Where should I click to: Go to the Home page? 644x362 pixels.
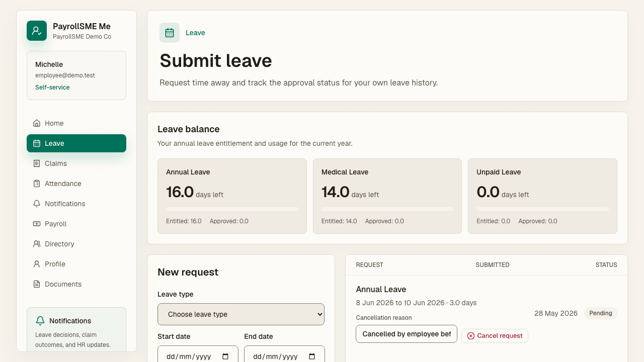pos(76,123)
